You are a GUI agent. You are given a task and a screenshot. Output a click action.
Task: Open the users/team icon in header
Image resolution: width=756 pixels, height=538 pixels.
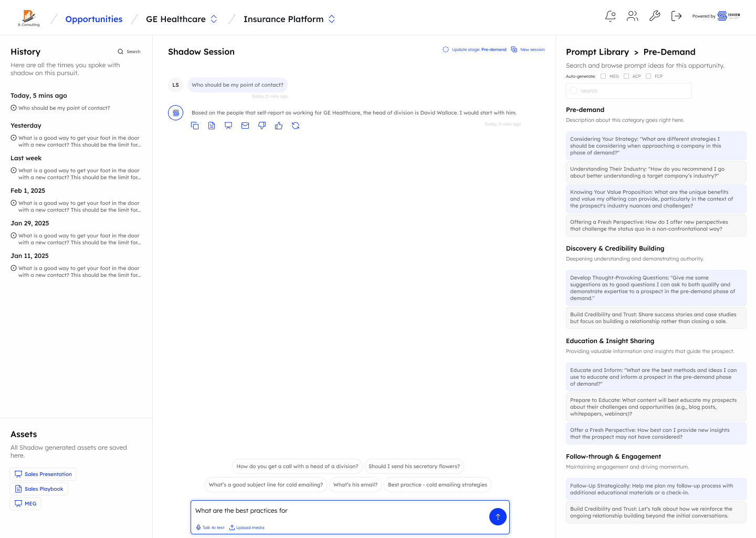(633, 16)
